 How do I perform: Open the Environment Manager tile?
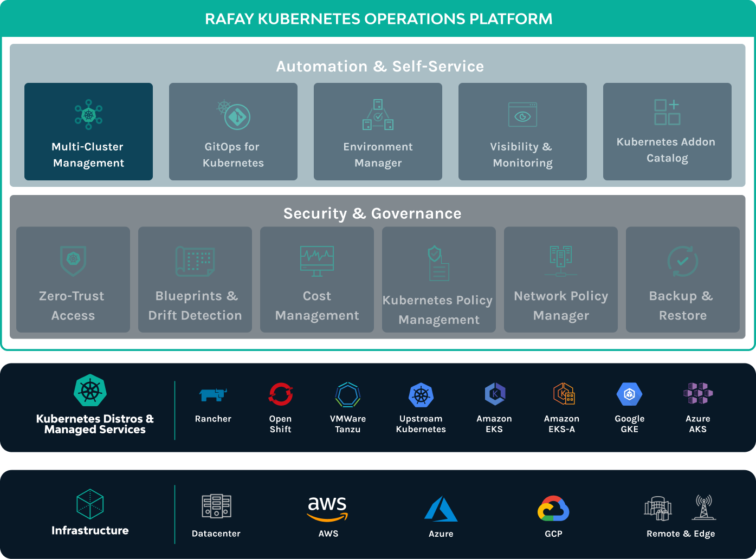tap(378, 132)
